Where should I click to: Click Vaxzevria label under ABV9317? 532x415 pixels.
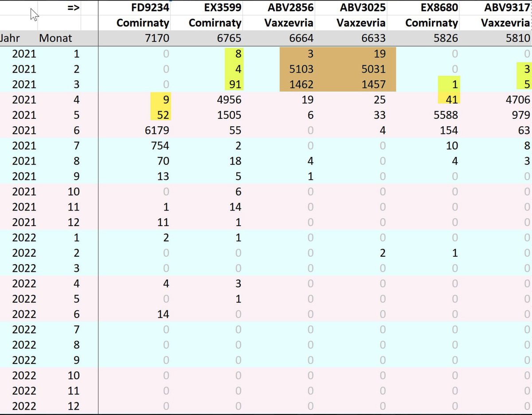click(505, 23)
